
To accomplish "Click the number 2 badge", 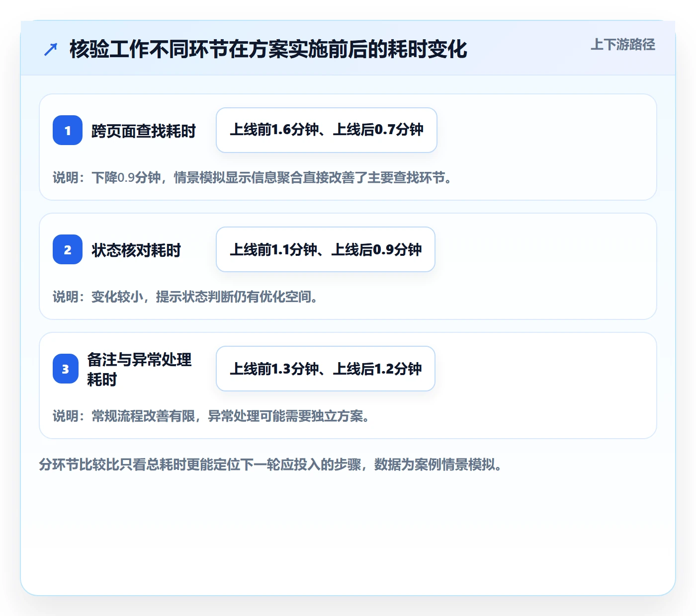I will [68, 249].
